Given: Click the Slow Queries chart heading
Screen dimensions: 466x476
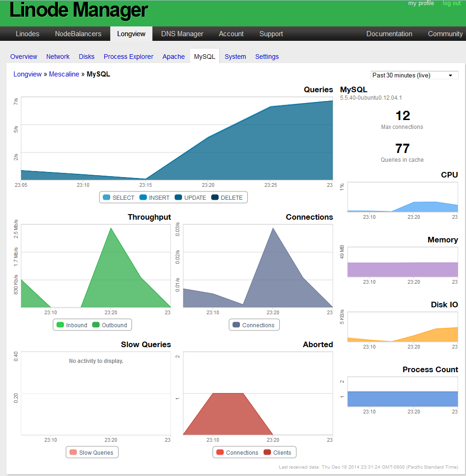Looking at the screenshot, I should point(146,344).
